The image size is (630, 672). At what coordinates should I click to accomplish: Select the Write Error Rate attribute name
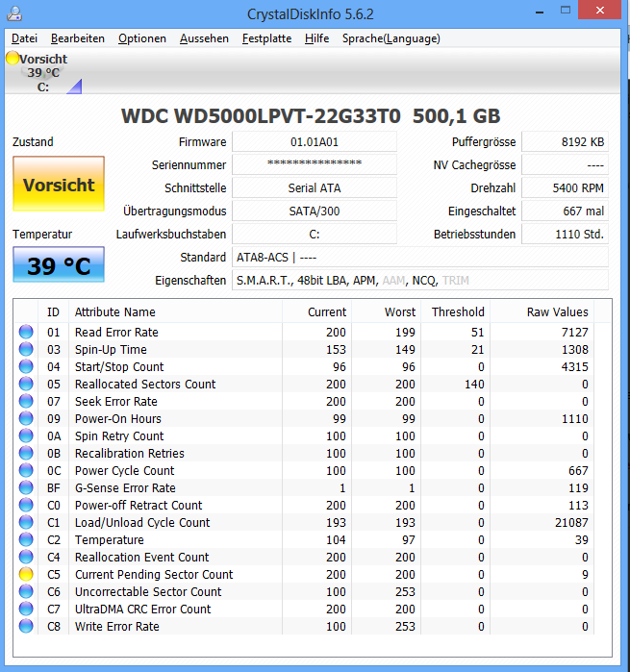click(117, 626)
